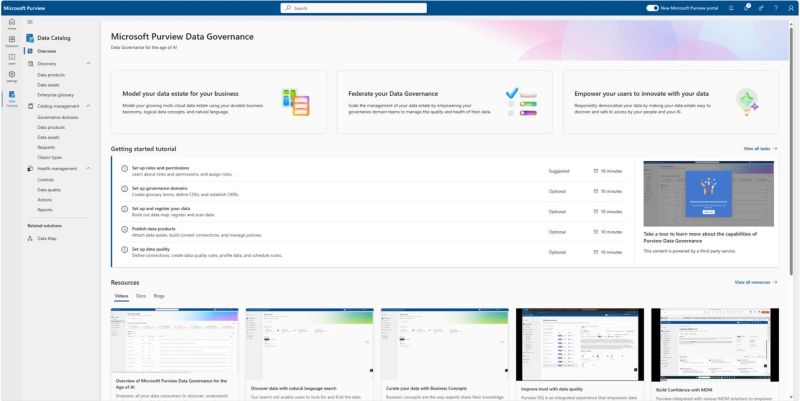Open the header icon with alert badge
Image resolution: width=800 pixels, height=401 pixels.
tap(746, 8)
